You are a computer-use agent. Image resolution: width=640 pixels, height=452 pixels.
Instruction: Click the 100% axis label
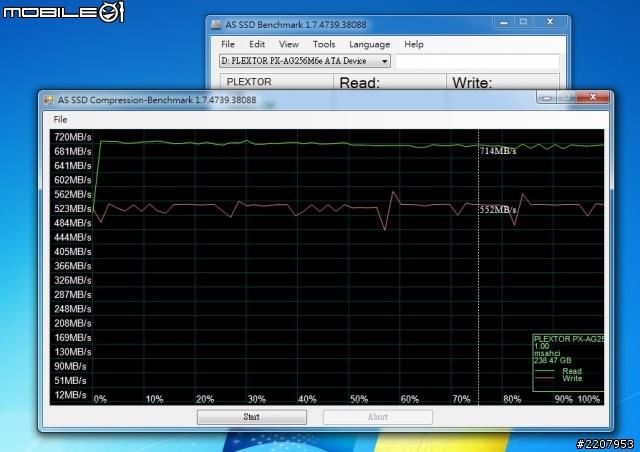(x=589, y=399)
